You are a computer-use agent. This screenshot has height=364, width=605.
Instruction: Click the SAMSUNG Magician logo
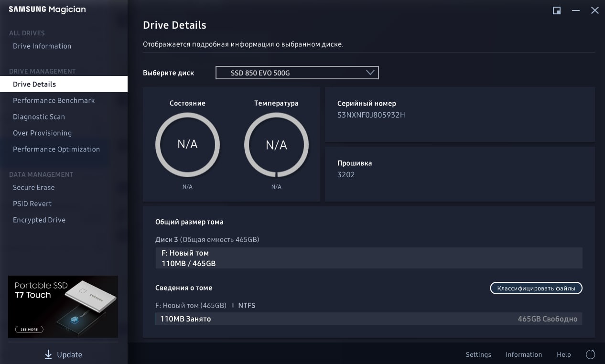[x=47, y=10]
